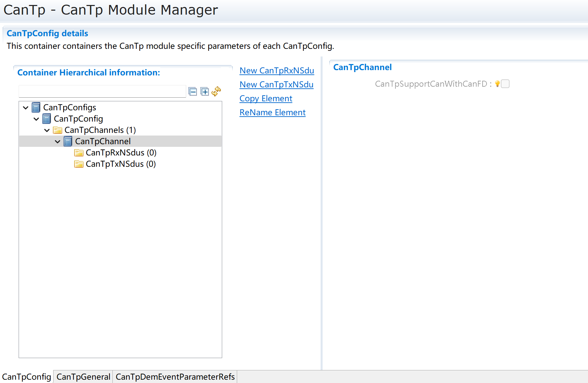Click the CanTpChannels folder icon
The image size is (588, 383).
pyautogui.click(x=58, y=130)
